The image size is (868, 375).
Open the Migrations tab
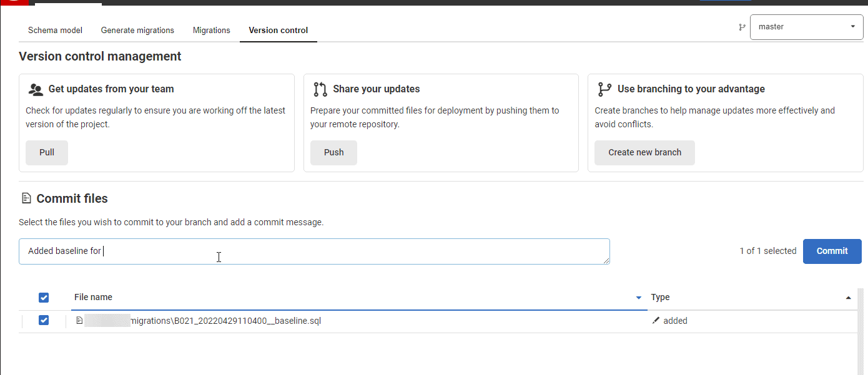211,30
